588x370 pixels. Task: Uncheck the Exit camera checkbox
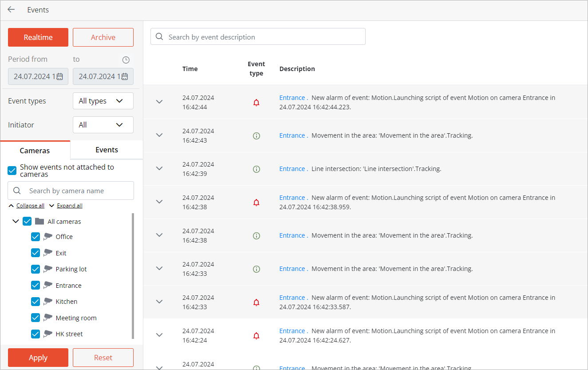[x=36, y=253]
